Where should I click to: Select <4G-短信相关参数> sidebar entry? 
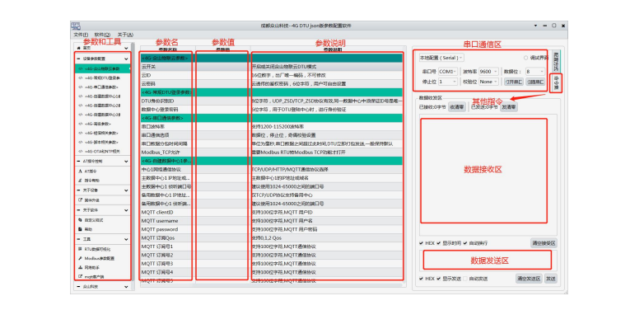click(103, 133)
